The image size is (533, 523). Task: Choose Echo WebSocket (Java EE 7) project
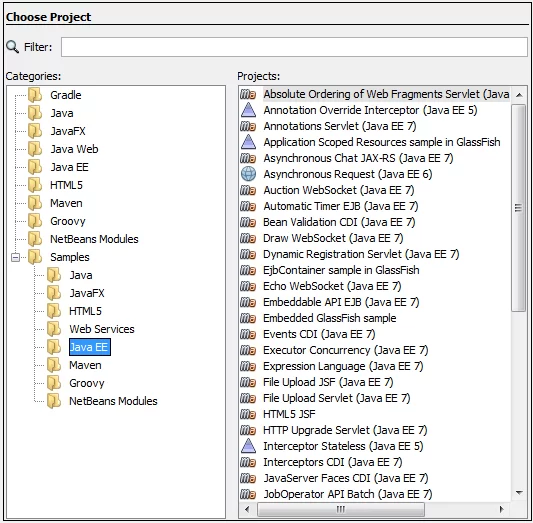(332, 286)
